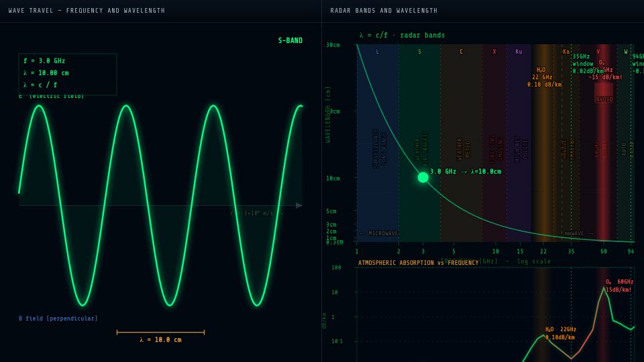Click the red AVOID box in V band

click(x=604, y=93)
